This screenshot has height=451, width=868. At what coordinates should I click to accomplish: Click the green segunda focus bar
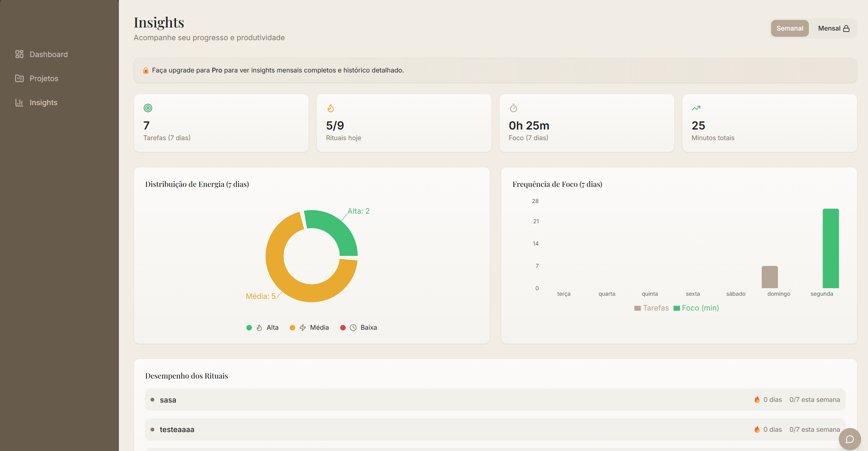coord(830,248)
